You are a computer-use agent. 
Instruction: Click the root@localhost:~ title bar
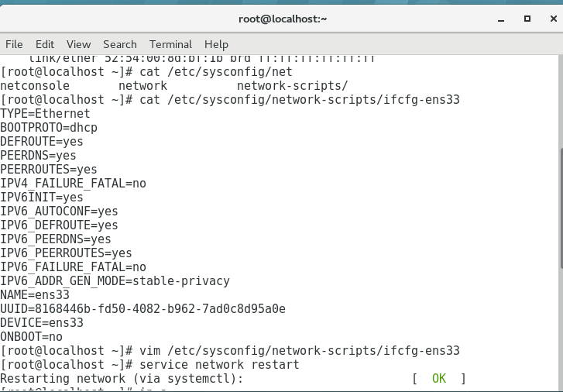(283, 19)
